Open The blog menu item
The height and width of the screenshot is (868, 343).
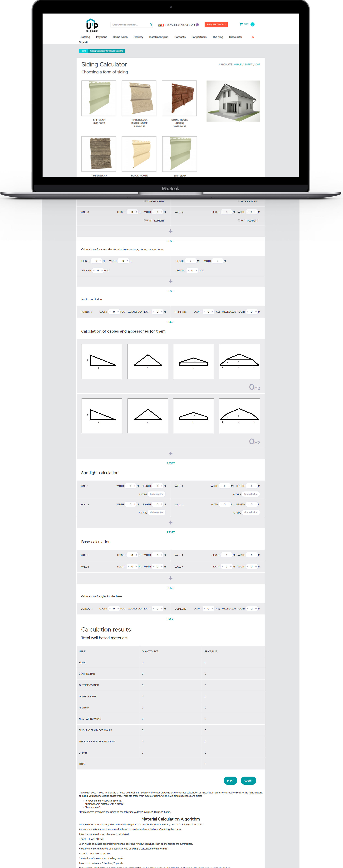pyautogui.click(x=218, y=37)
